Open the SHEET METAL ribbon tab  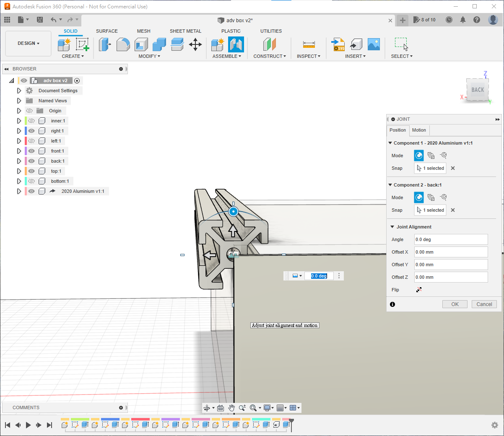(185, 31)
